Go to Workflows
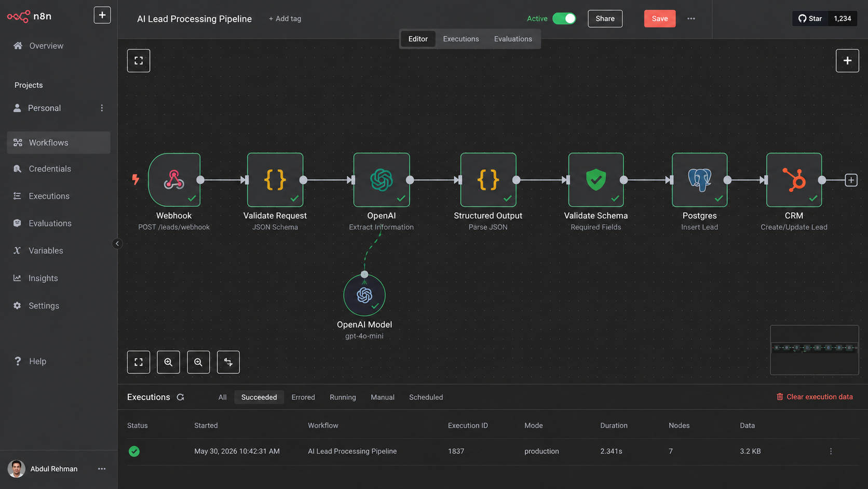The width and height of the screenshot is (868, 489). (x=59, y=142)
